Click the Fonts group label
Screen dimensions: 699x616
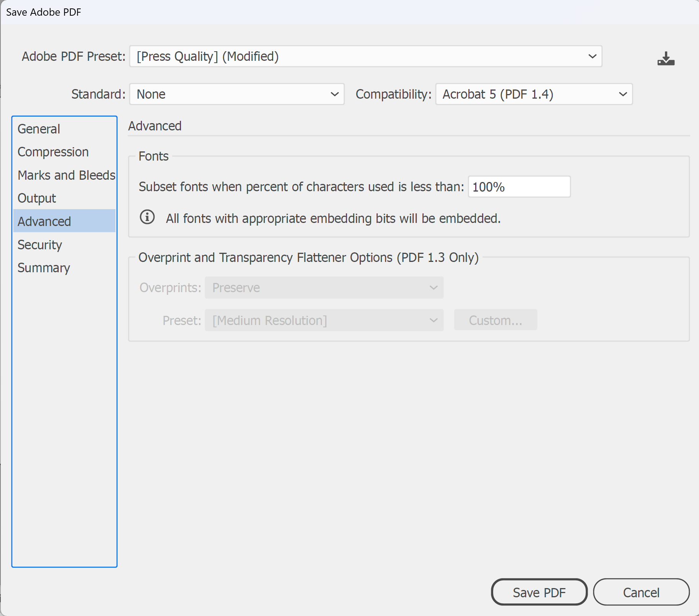153,156
